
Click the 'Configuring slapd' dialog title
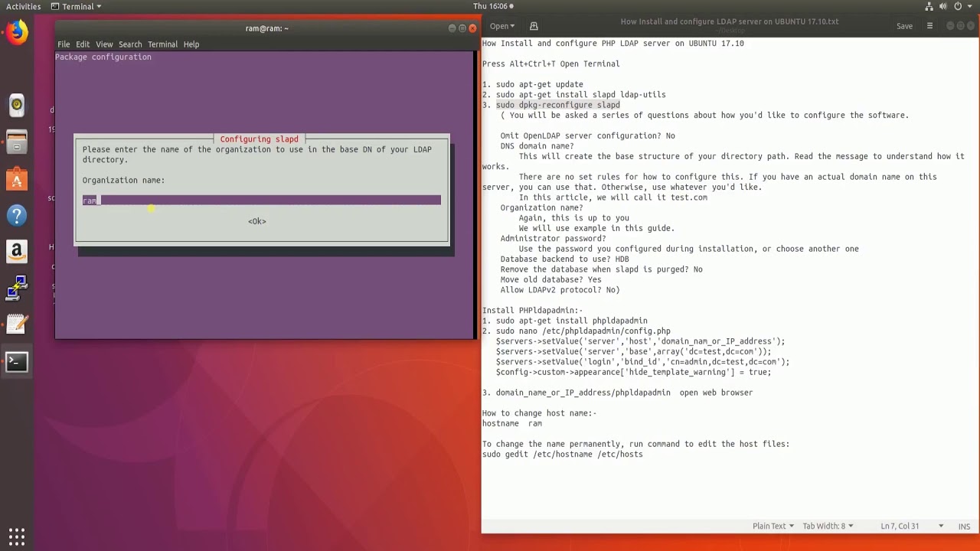259,139
